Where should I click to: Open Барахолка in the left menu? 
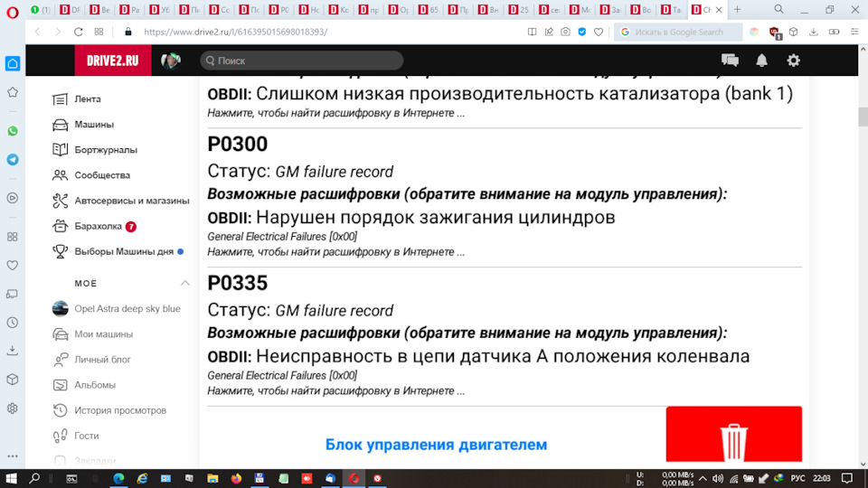click(x=98, y=226)
